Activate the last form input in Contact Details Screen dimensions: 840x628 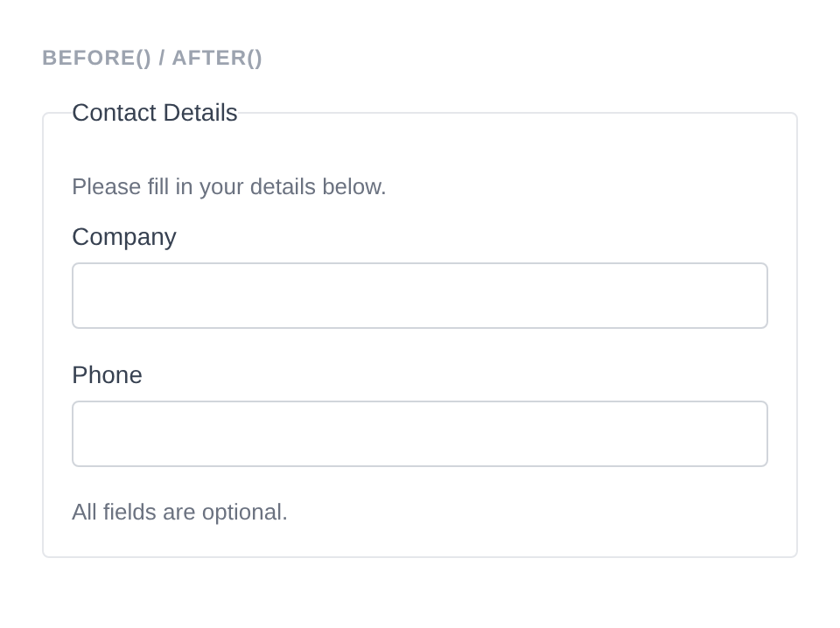tap(420, 434)
